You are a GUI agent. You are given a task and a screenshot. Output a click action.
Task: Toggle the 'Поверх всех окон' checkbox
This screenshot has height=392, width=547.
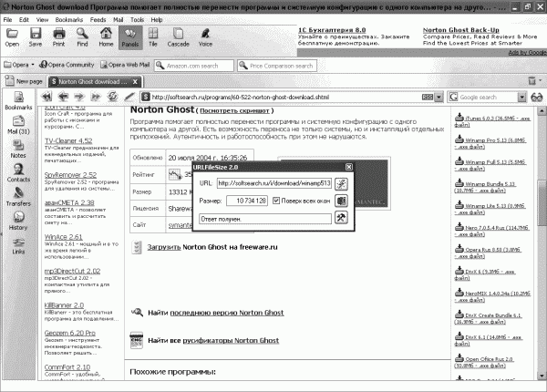point(276,201)
